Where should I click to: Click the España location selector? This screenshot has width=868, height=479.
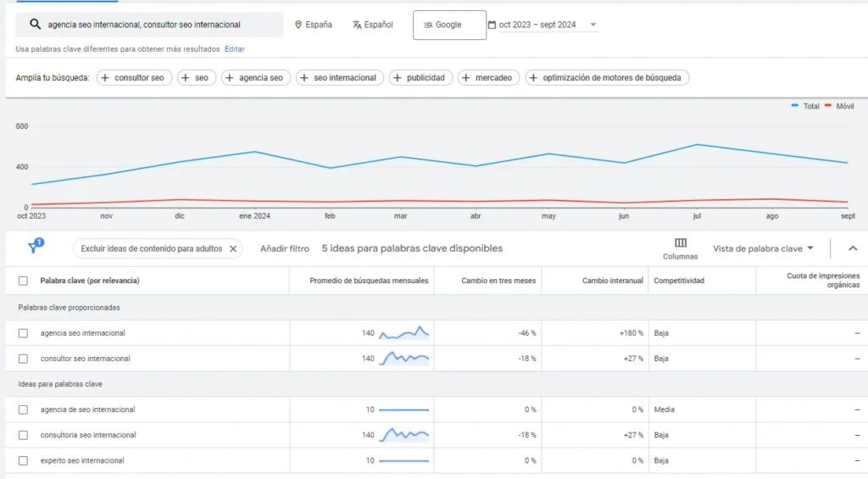tap(314, 25)
